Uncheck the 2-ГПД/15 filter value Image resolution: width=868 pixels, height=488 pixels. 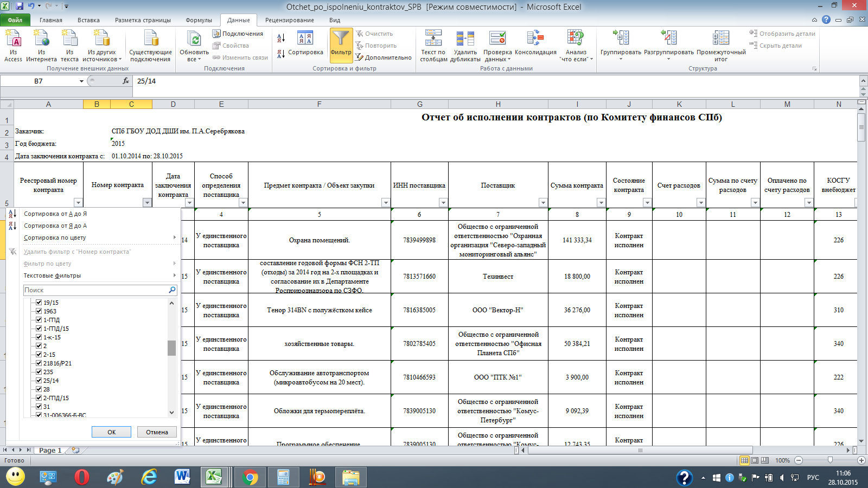tap(39, 398)
